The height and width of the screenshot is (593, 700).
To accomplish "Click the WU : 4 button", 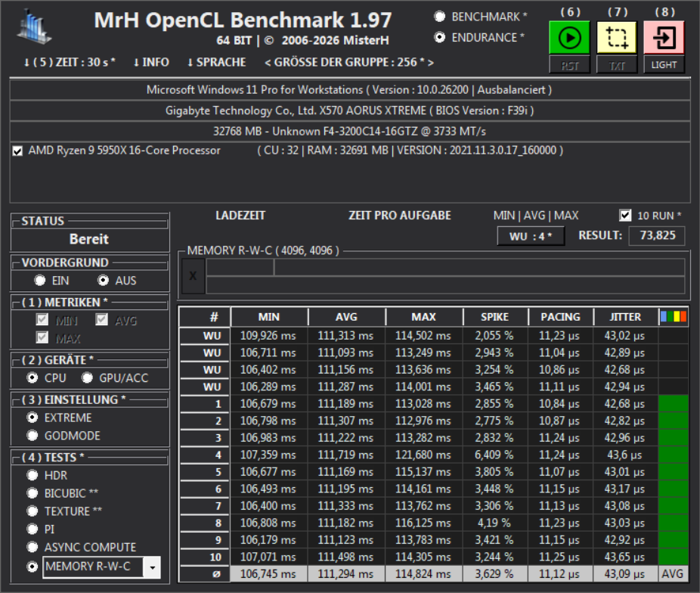I will pyautogui.click(x=531, y=236).
